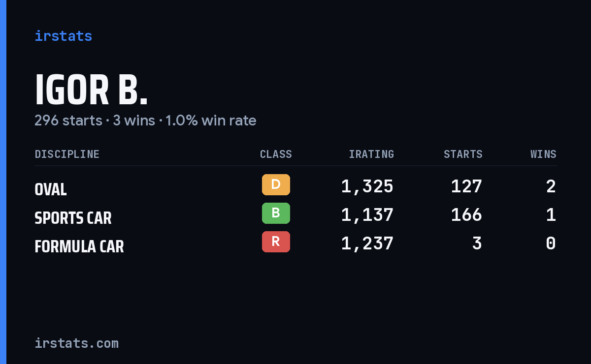Sort by the STARTS column header
The width and height of the screenshot is (591, 364).
[x=463, y=154]
